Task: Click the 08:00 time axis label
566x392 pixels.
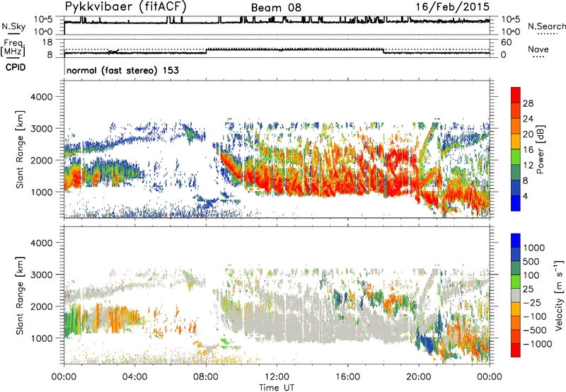Action: tap(206, 377)
